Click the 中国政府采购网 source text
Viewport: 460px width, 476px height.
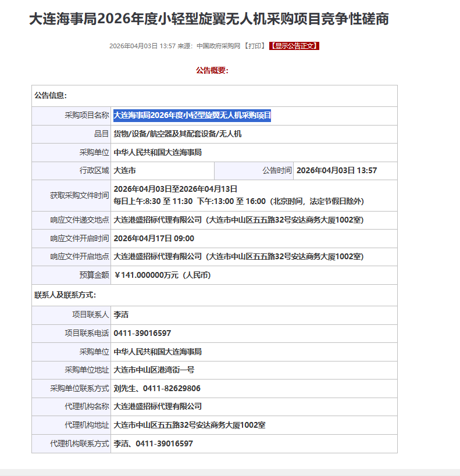[218, 46]
